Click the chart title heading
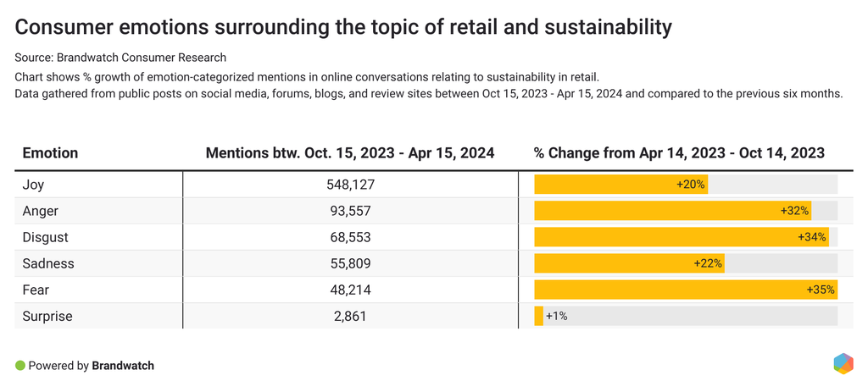Screen dimensions: 868x392 (x=343, y=27)
